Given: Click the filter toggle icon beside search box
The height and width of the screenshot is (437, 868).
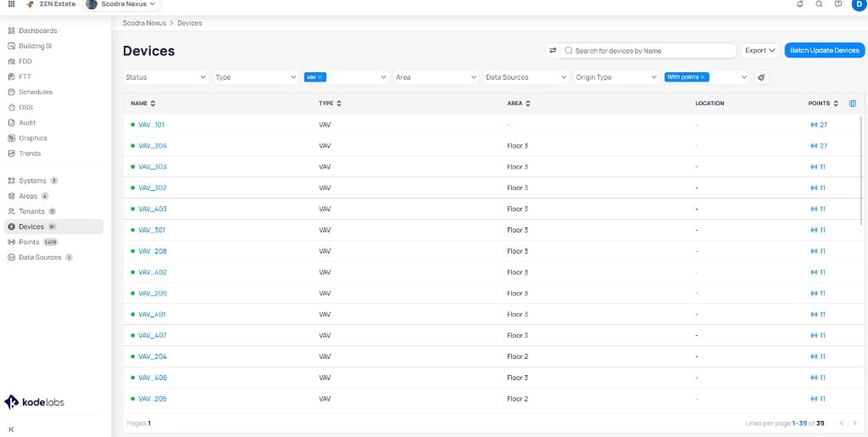Looking at the screenshot, I should (x=553, y=50).
